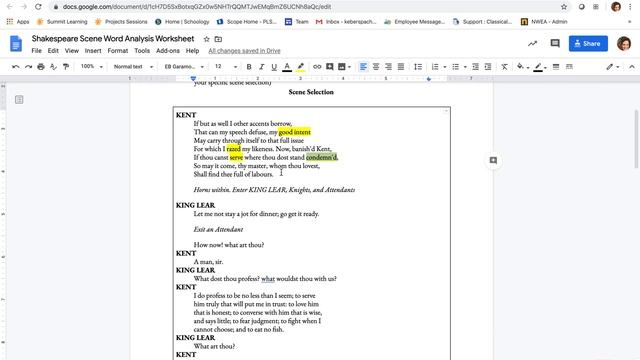The width and height of the screenshot is (640, 360).
Task: Open the Add-ons menu
Action: pyautogui.click(x=168, y=51)
